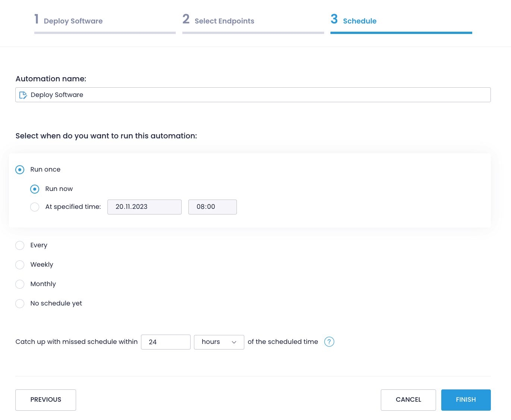Enable the At specified time option

point(35,207)
